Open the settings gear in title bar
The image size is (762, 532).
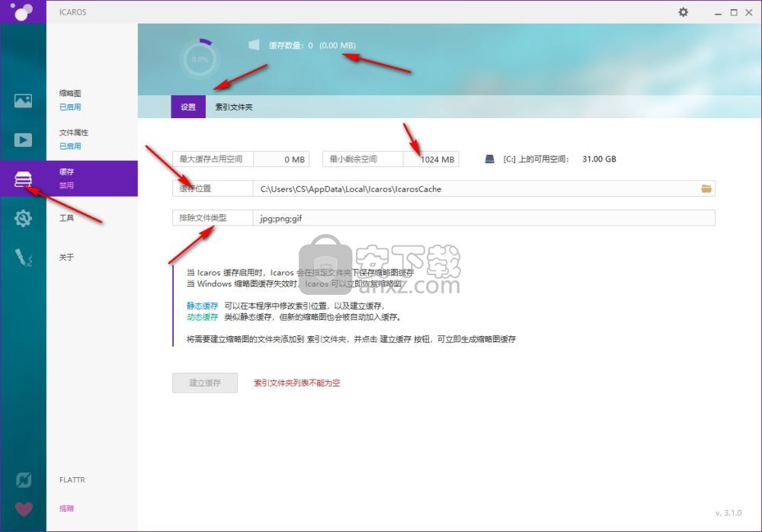click(x=684, y=11)
